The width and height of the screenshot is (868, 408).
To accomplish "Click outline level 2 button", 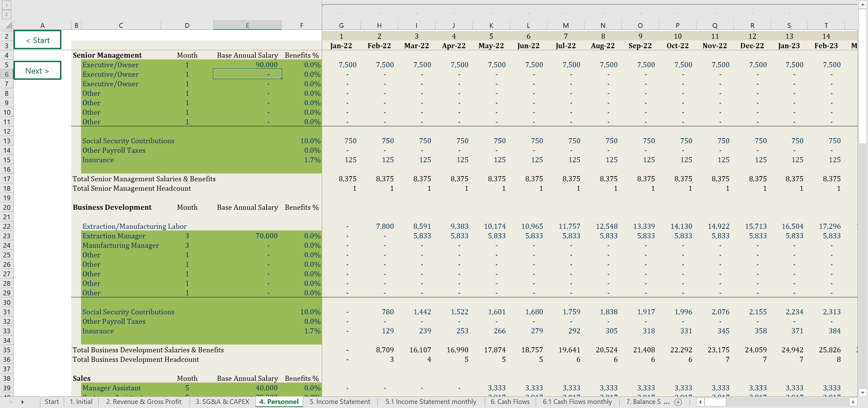I will pyautogui.click(x=6, y=14).
